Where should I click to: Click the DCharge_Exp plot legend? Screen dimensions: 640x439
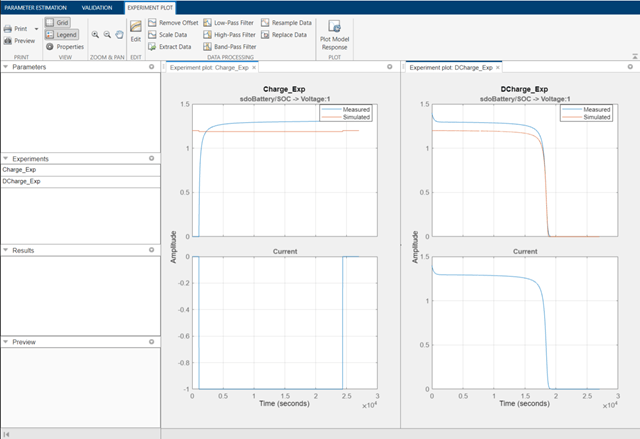[586, 113]
